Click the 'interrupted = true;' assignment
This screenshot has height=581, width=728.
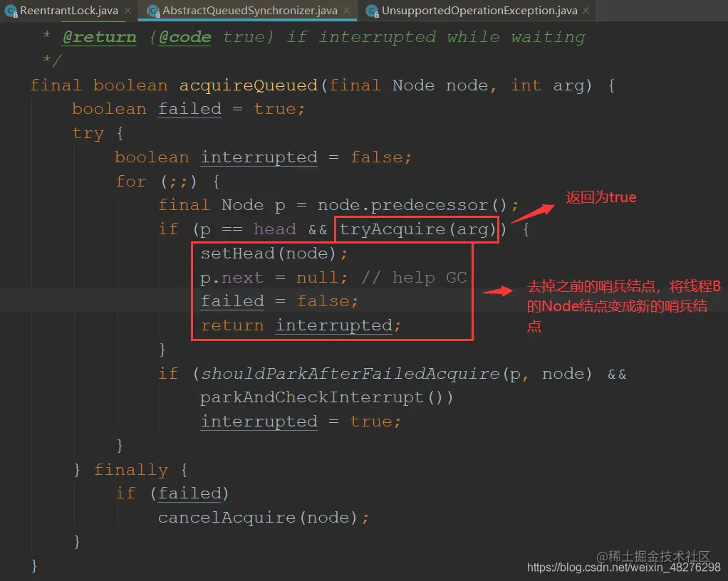click(x=301, y=422)
